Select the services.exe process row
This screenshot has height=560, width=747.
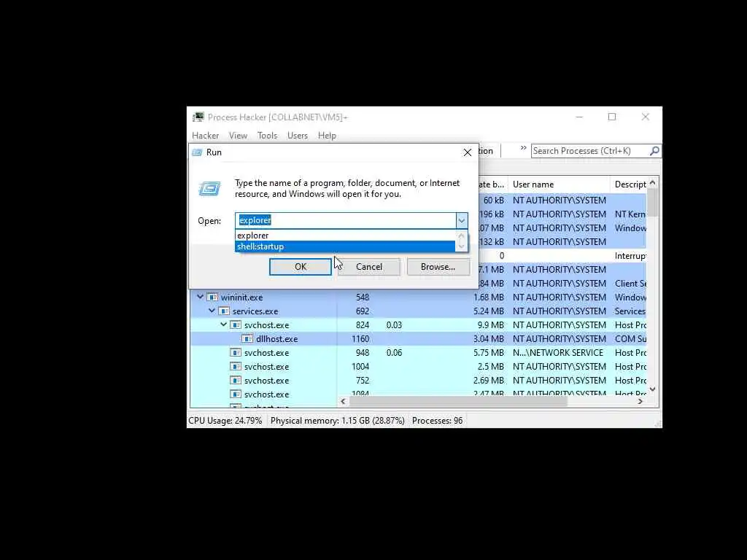418,311
